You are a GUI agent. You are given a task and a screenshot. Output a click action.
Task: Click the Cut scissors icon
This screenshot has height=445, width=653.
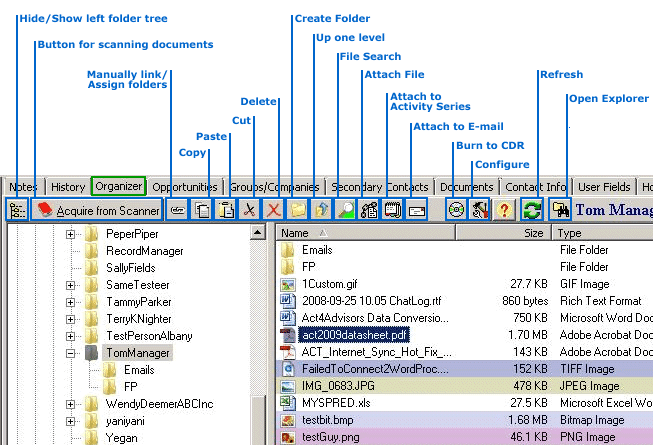pos(249,210)
